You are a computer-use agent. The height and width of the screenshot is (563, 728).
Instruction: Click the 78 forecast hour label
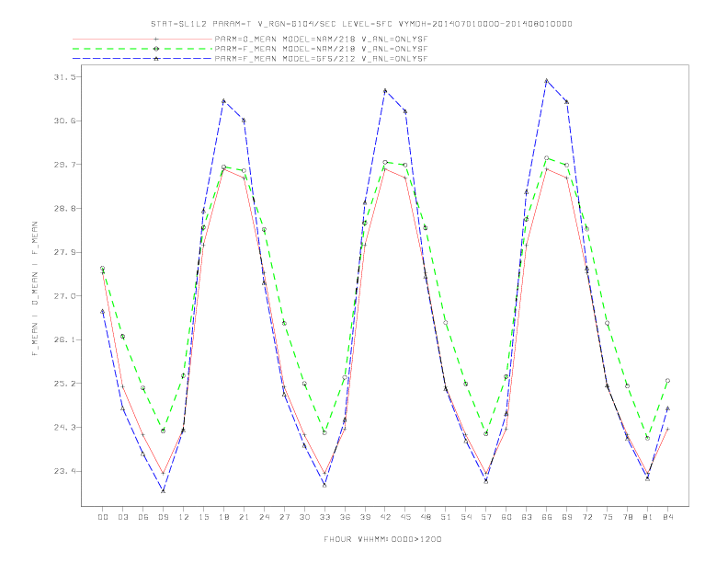pyautogui.click(x=628, y=517)
